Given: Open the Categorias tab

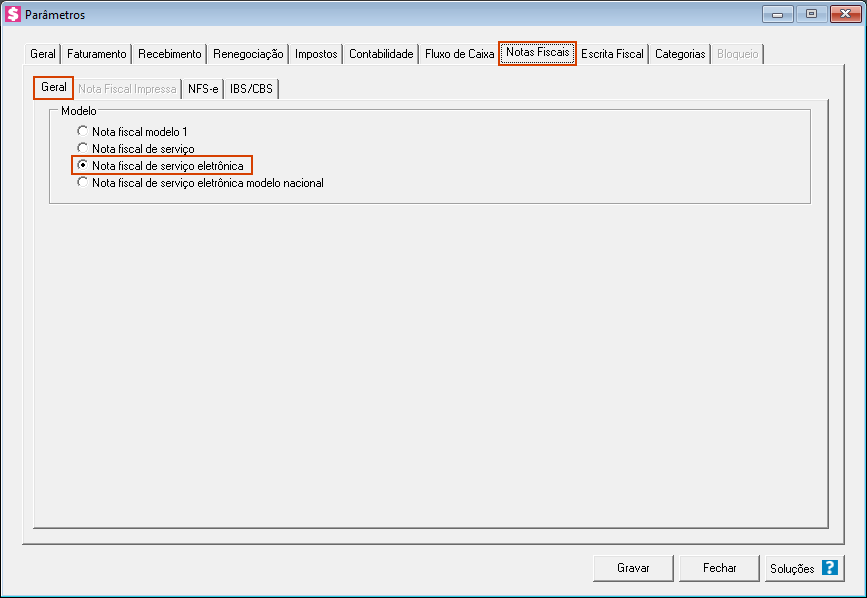Looking at the screenshot, I should [x=680, y=54].
